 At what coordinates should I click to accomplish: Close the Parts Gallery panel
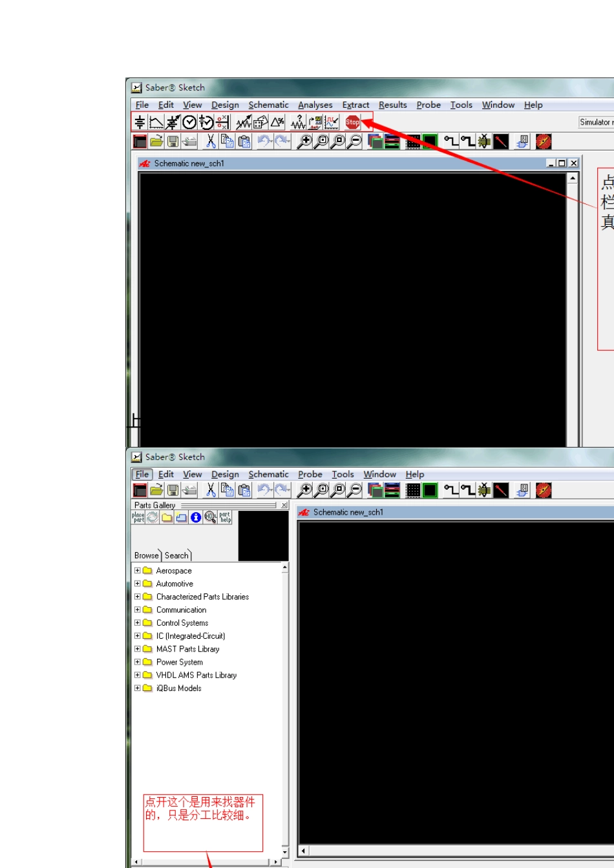(284, 505)
